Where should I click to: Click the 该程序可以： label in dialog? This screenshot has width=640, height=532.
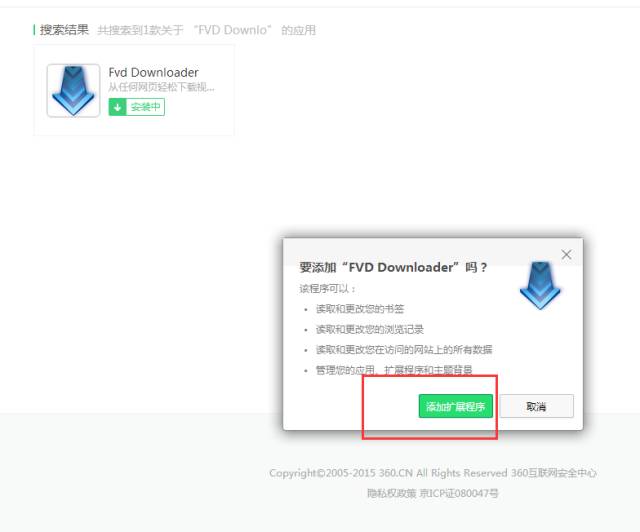tap(328, 289)
